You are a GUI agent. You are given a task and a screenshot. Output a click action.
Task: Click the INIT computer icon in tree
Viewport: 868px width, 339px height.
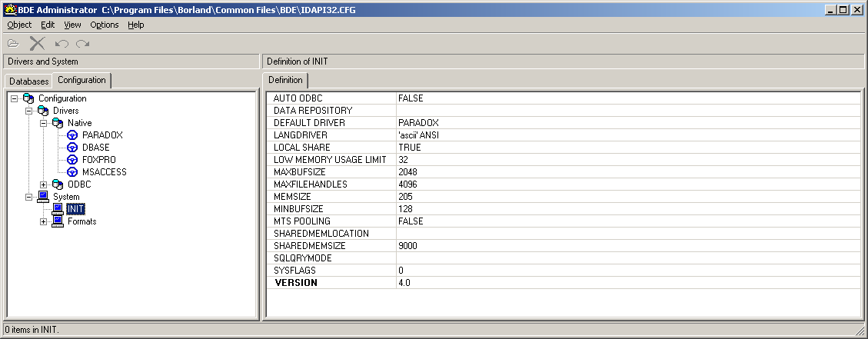coord(58,209)
